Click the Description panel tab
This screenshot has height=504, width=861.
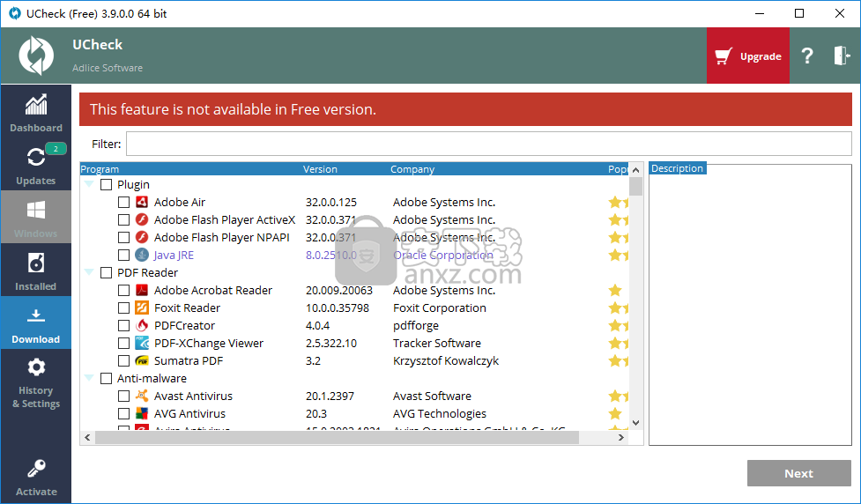[x=677, y=168]
